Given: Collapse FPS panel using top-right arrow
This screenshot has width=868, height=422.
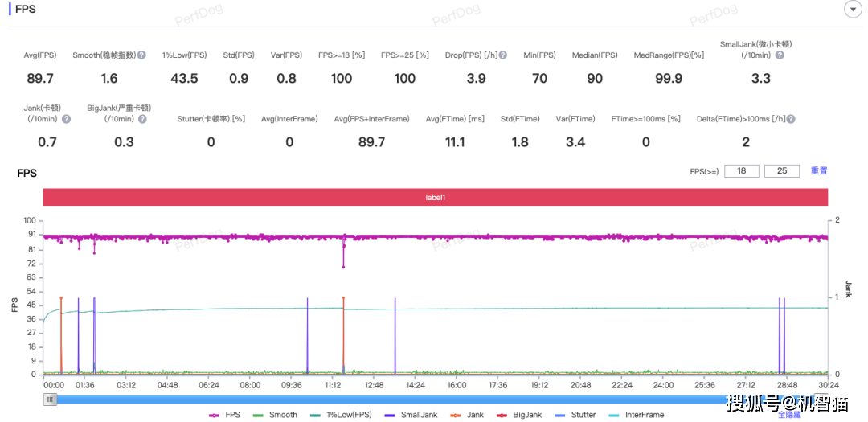Looking at the screenshot, I should (x=851, y=9).
